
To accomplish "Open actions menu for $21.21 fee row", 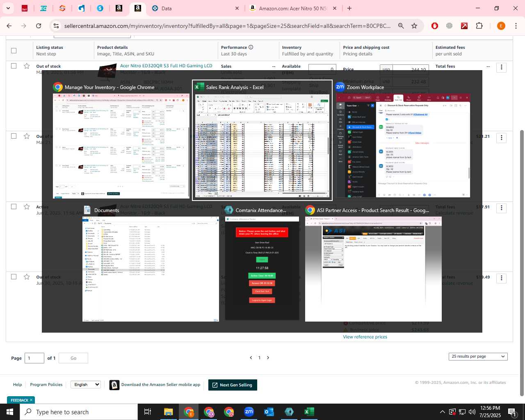I will [x=501, y=138].
